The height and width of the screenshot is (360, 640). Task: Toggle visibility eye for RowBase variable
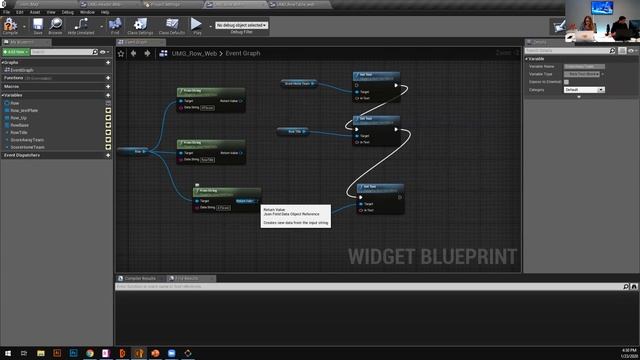[x=108, y=125]
